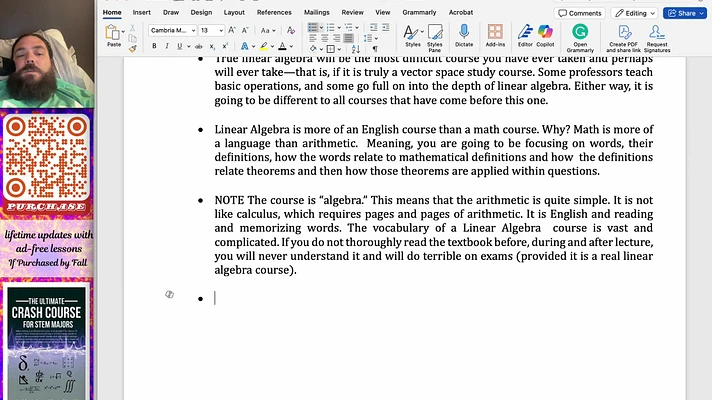
Task: Switch to the Review tab
Action: (x=352, y=12)
